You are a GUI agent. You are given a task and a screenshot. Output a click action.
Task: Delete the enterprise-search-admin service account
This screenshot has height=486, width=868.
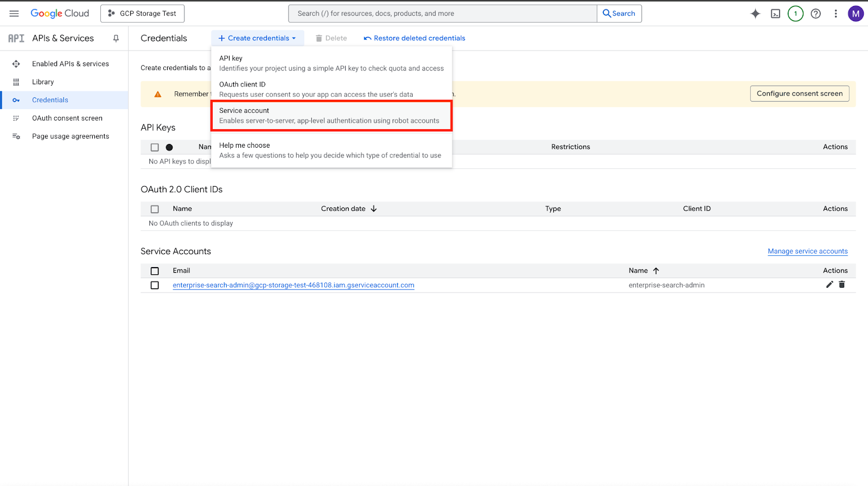pos(841,285)
